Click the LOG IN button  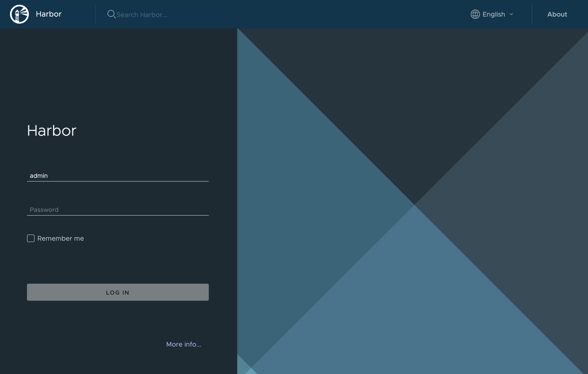[x=118, y=292]
